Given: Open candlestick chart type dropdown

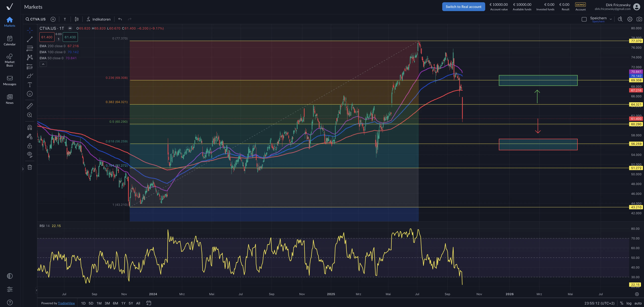Looking at the screenshot, I should point(77,19).
